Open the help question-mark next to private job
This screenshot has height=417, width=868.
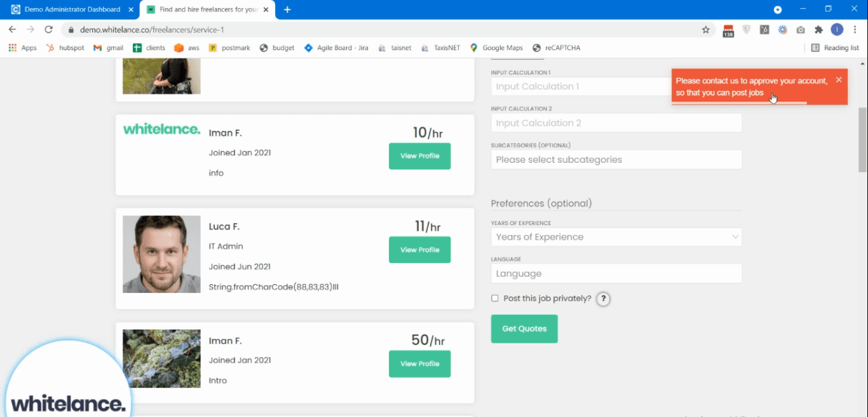coord(603,299)
